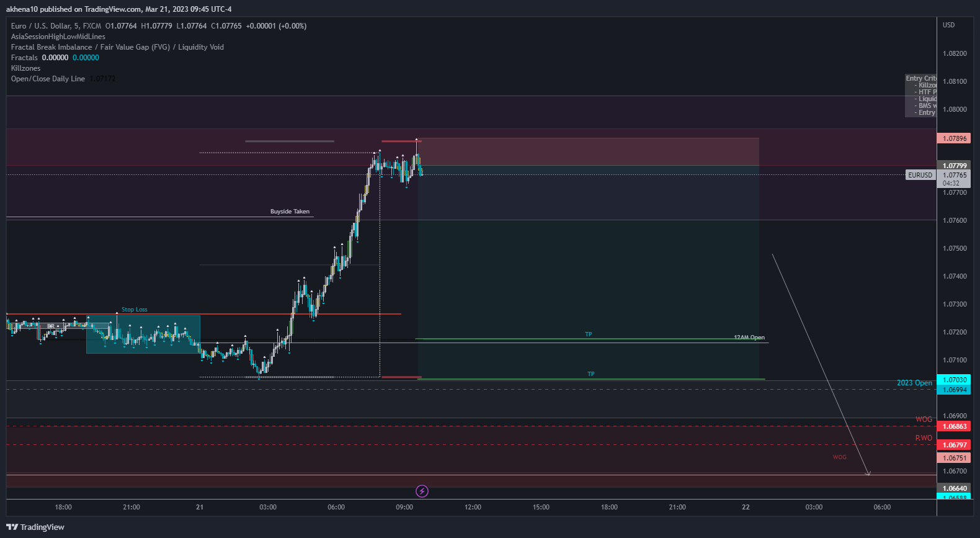Click the 09:00 time axis label
This screenshot has width=980, height=538.
pos(404,507)
